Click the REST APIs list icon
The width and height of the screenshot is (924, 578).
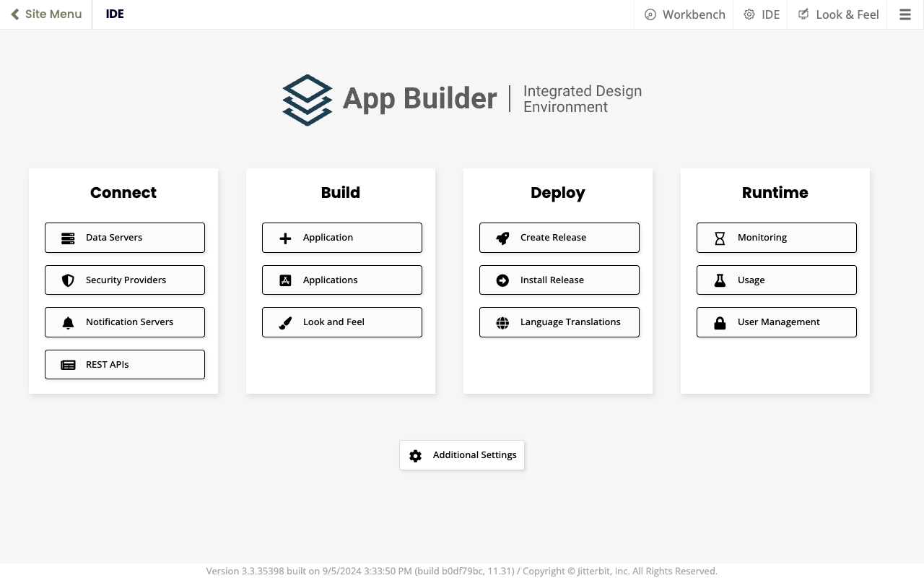pos(68,365)
